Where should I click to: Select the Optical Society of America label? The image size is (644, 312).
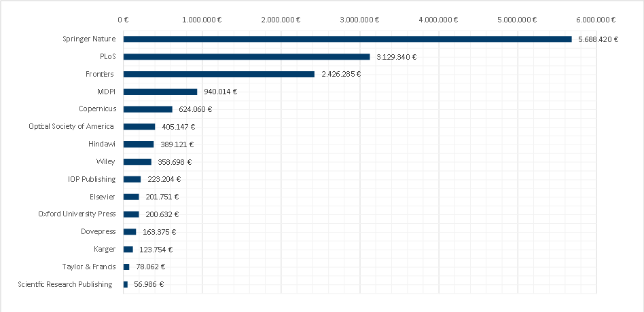coord(72,126)
